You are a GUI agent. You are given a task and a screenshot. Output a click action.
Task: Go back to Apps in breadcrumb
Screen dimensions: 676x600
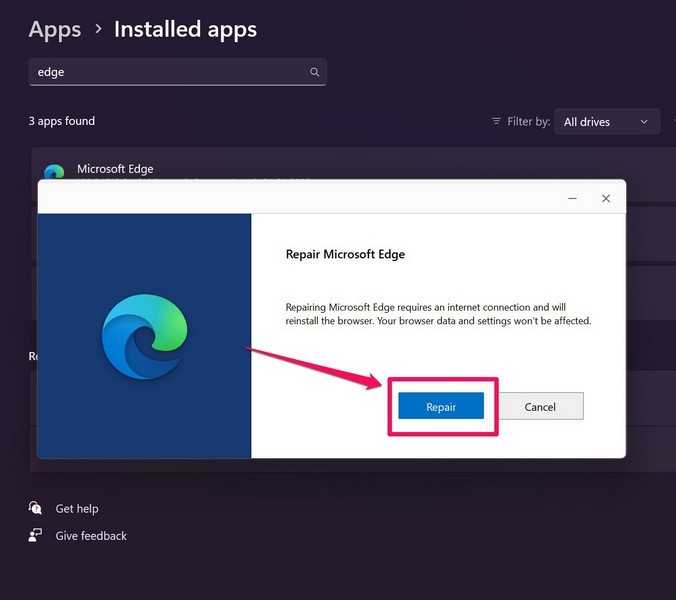[55, 29]
